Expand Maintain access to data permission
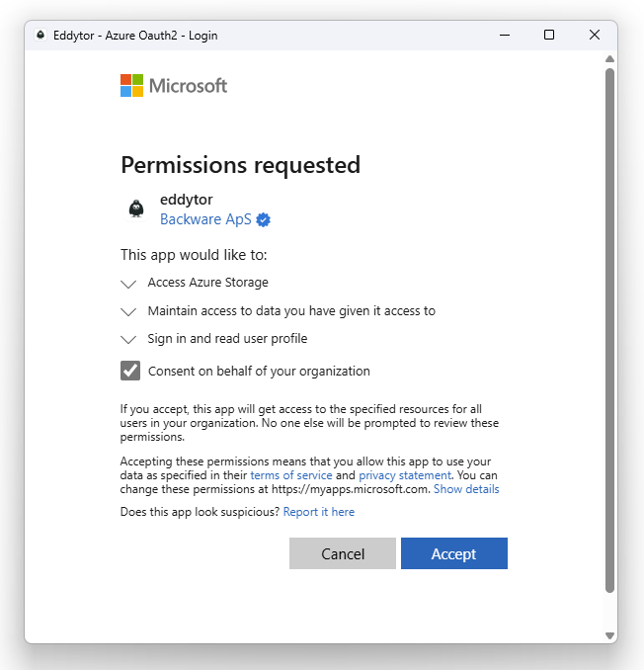644x670 pixels. tap(128, 312)
